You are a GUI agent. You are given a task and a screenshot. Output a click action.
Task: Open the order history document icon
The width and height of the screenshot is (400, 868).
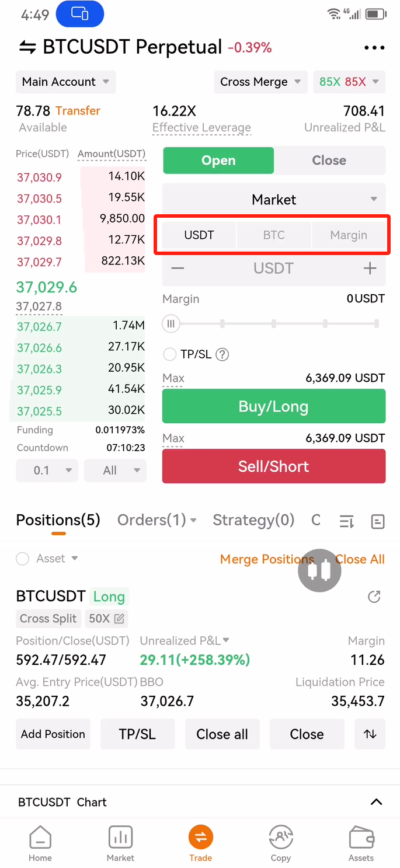coord(378,521)
